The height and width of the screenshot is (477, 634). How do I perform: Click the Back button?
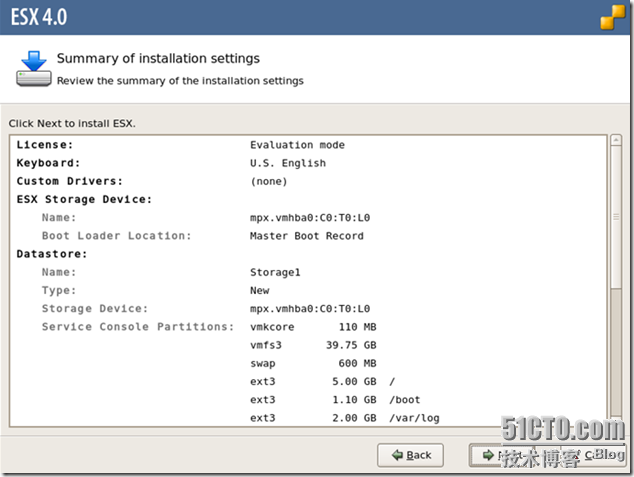[x=410, y=455]
